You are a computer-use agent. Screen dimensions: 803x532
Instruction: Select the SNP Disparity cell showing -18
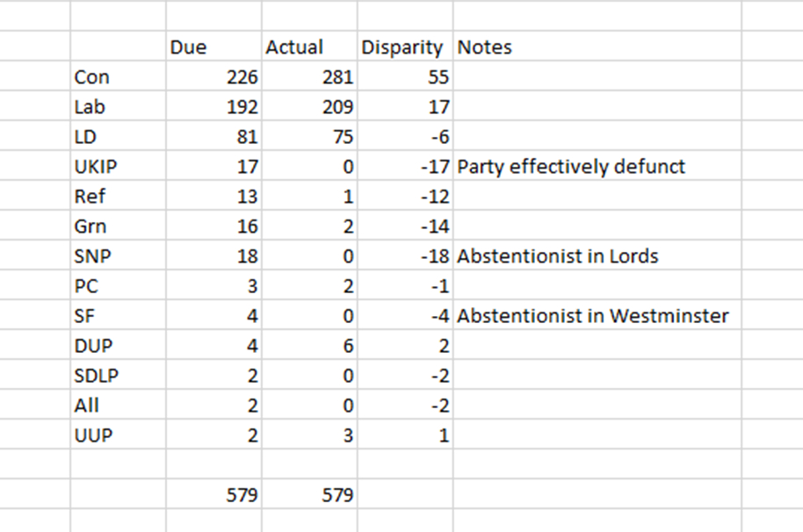pos(405,256)
